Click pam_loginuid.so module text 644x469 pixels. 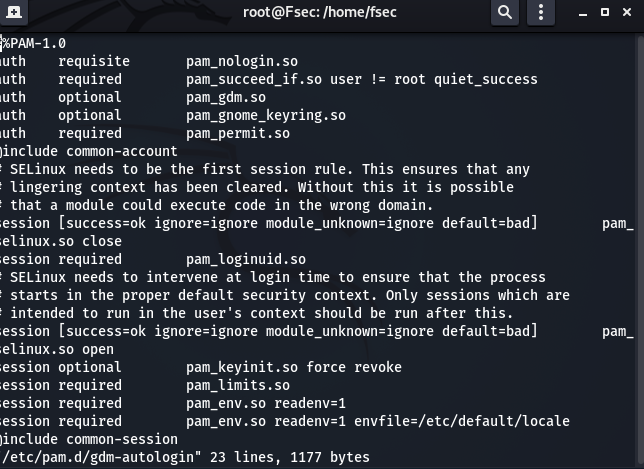[246, 260]
